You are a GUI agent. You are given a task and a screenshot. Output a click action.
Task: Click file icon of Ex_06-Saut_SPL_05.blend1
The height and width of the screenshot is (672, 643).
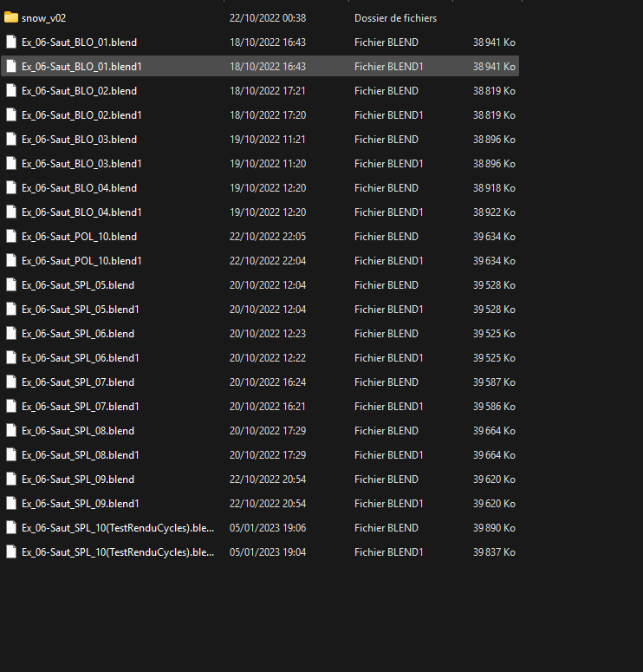[11, 309]
